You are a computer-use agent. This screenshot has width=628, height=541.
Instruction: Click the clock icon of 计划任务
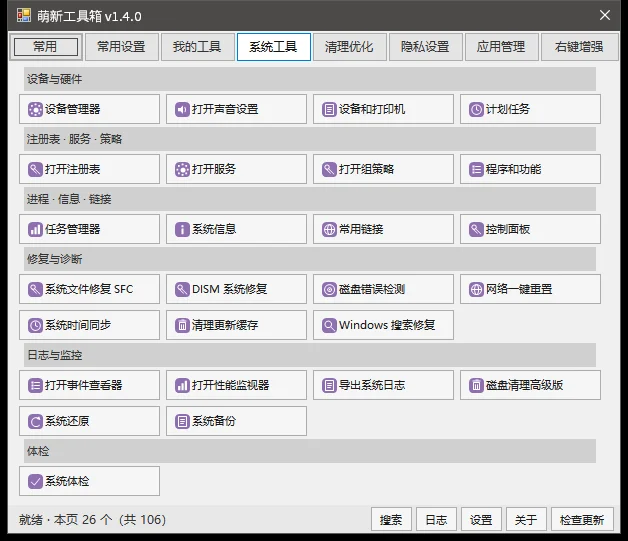click(476, 109)
